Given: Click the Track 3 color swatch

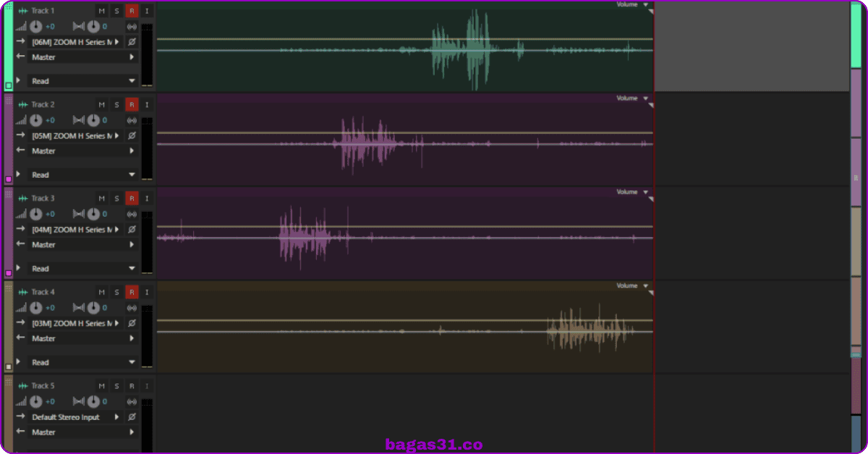Looking at the screenshot, I should pyautogui.click(x=9, y=273).
